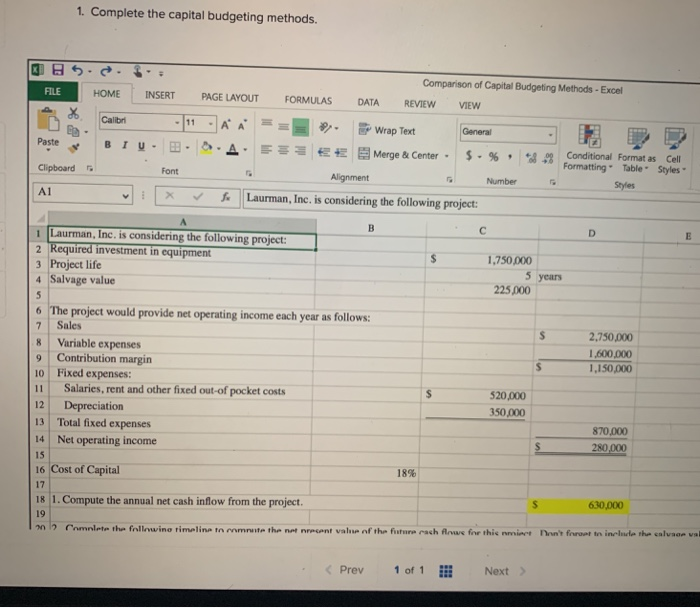Click the Next navigation button
Image resolution: width=700 pixels, height=608 pixels.
pos(504,571)
